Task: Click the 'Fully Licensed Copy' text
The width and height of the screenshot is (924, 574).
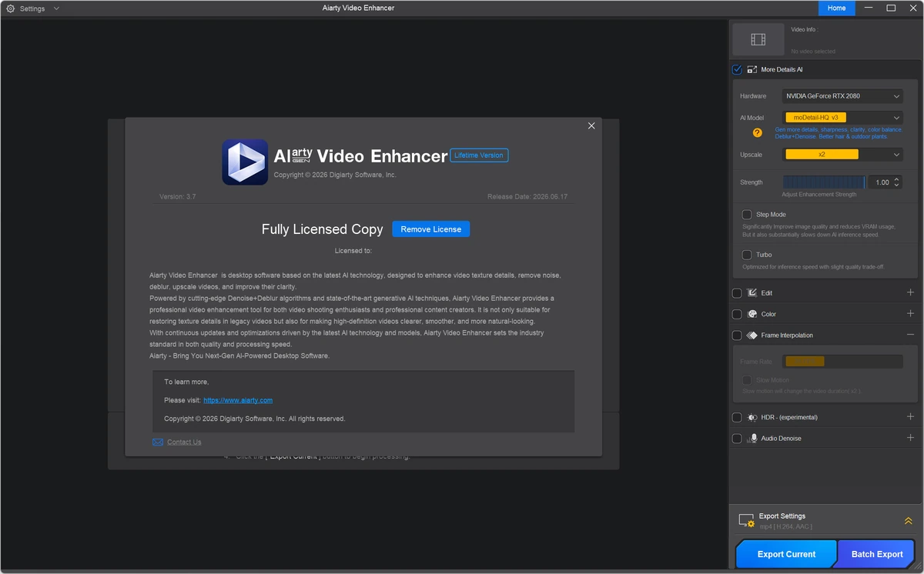Action: [x=323, y=229]
